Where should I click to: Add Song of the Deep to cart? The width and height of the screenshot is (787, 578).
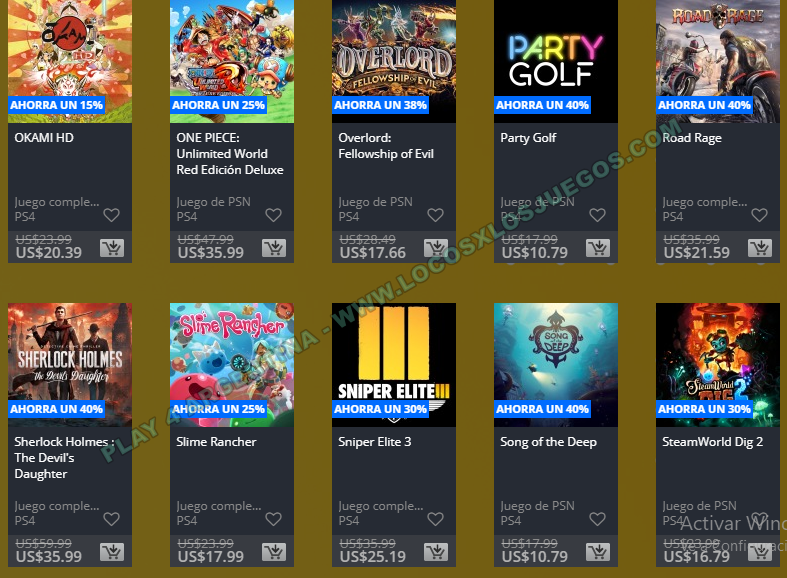pyautogui.click(x=598, y=552)
